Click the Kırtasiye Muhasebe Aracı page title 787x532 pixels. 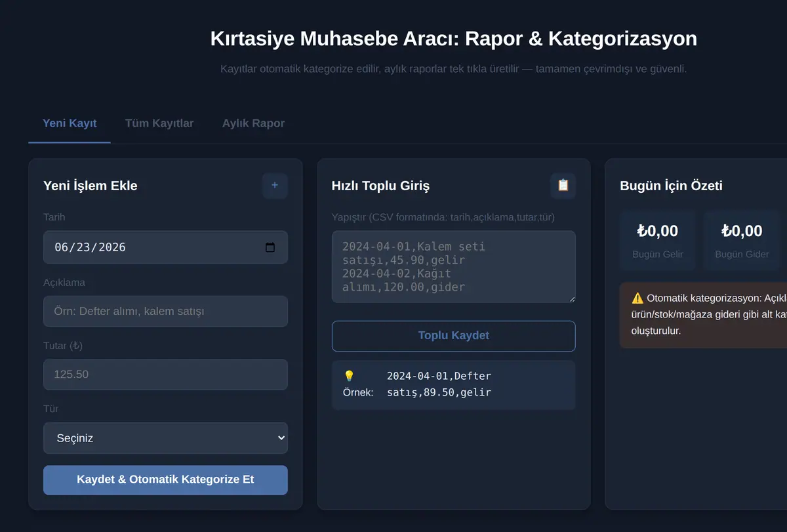454,39
